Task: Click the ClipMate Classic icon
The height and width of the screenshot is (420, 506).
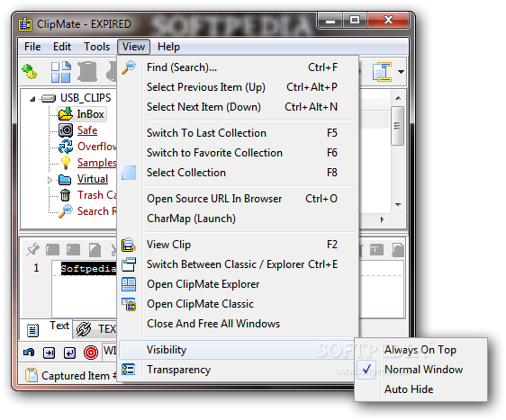Action: point(129,304)
